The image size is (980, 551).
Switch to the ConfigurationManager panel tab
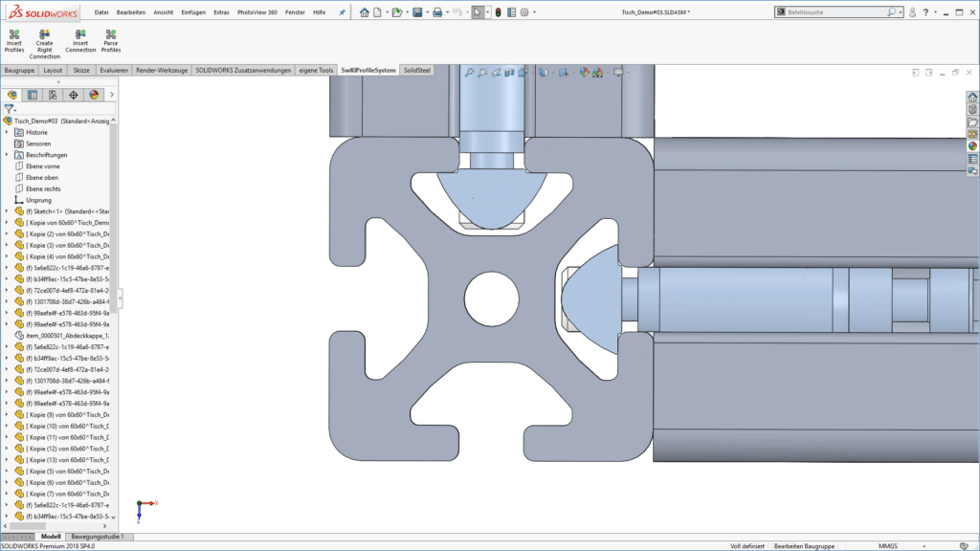pos(53,95)
